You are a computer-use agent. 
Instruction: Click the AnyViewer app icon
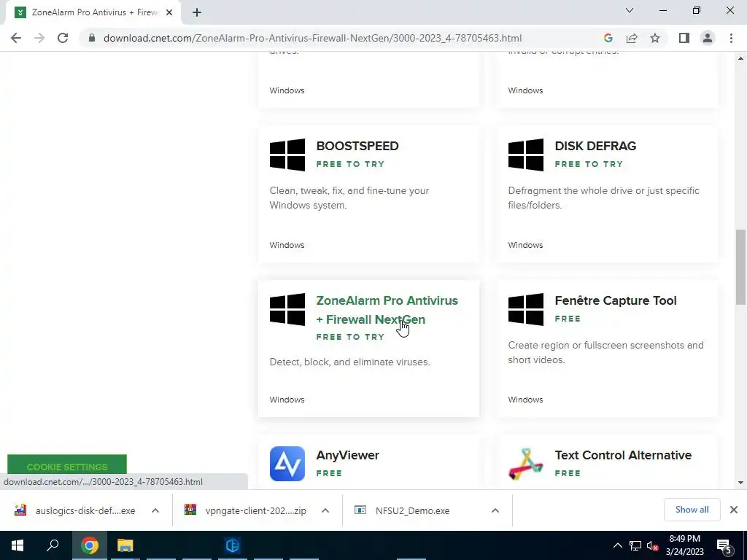coord(287,463)
